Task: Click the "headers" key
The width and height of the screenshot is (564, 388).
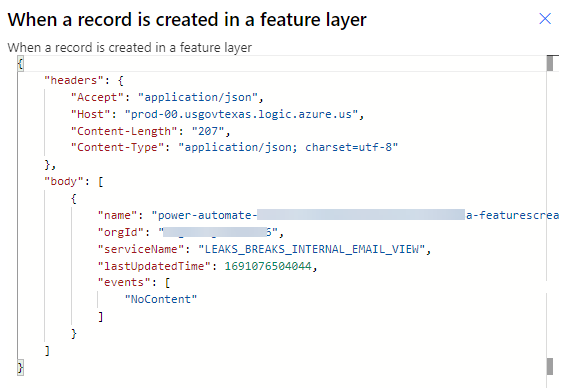Action: click(74, 80)
